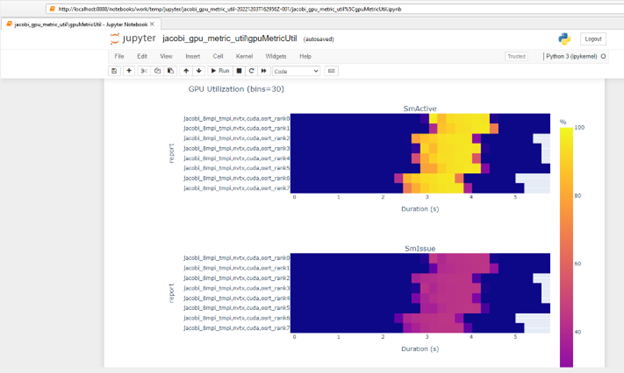This screenshot has height=373, width=624.
Task: Insert a cell below with plus icon
Action: (129, 71)
